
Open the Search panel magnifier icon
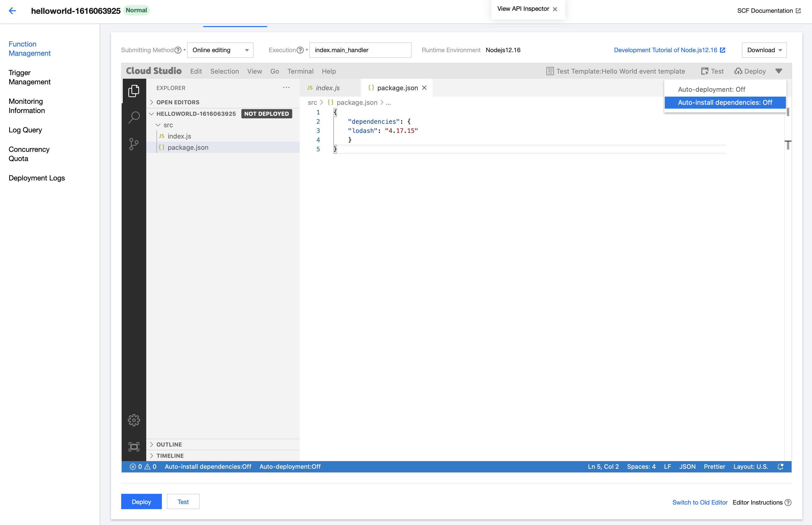(x=134, y=117)
